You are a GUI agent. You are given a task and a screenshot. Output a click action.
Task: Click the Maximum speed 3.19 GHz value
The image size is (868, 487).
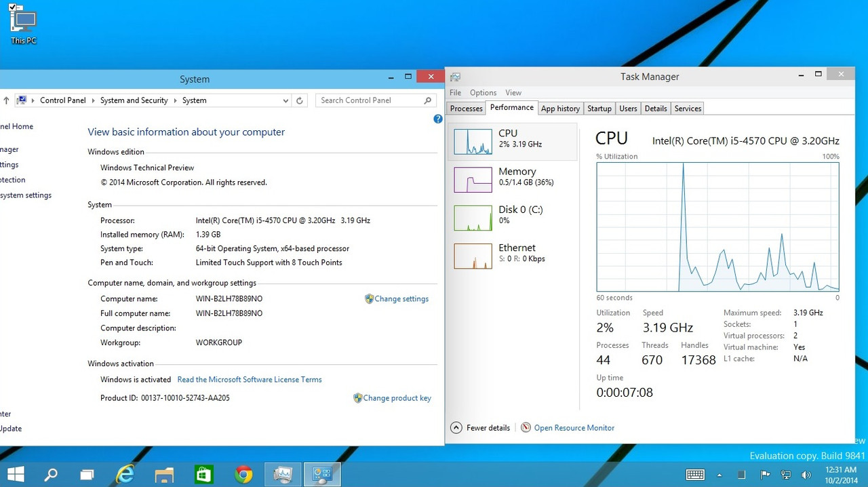click(808, 313)
